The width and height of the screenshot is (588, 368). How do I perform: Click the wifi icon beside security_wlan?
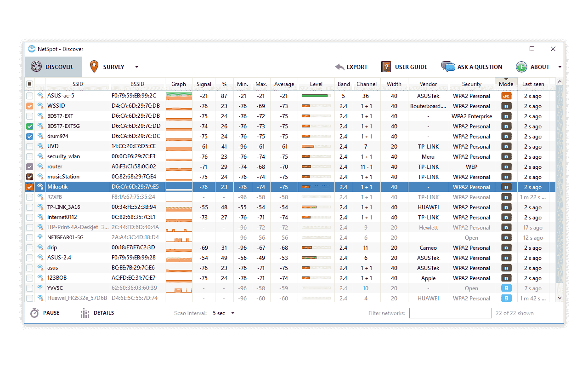click(40, 156)
